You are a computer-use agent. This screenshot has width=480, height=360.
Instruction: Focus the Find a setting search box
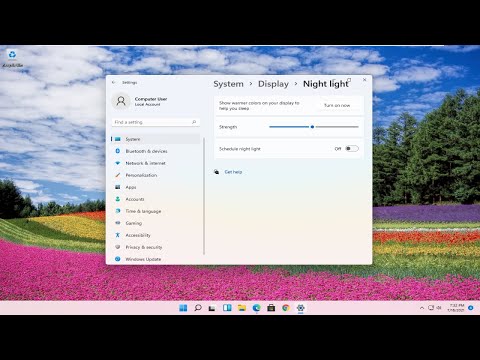[156, 122]
